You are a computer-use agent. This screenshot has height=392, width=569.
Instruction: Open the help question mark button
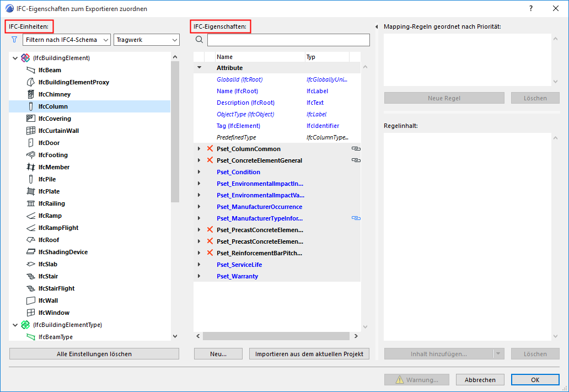[531, 8]
